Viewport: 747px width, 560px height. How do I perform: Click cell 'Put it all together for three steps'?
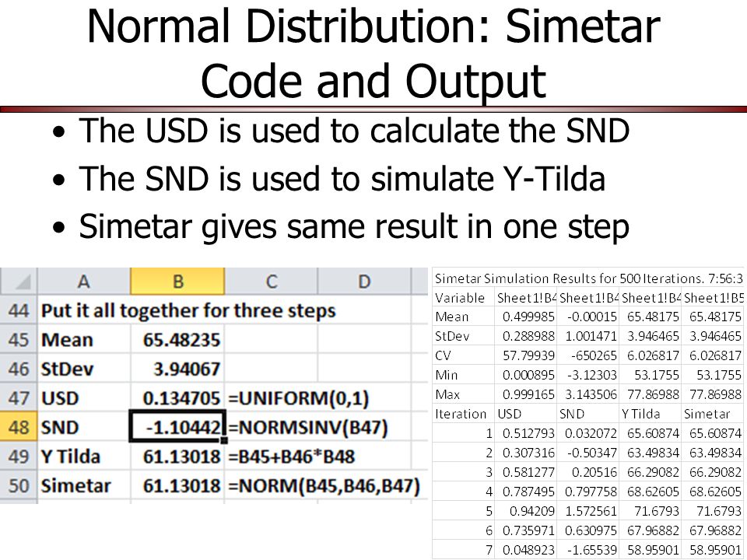tap(188, 310)
